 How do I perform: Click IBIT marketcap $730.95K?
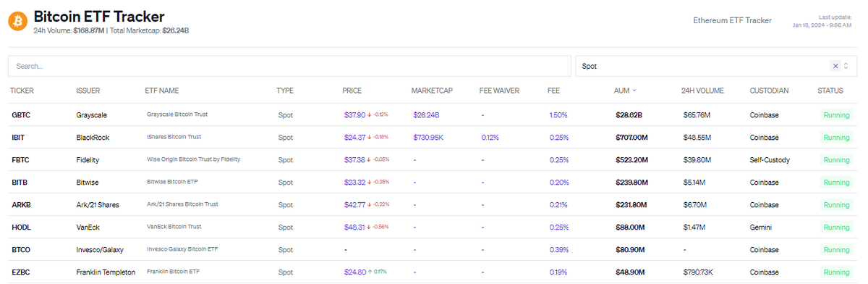(x=428, y=138)
